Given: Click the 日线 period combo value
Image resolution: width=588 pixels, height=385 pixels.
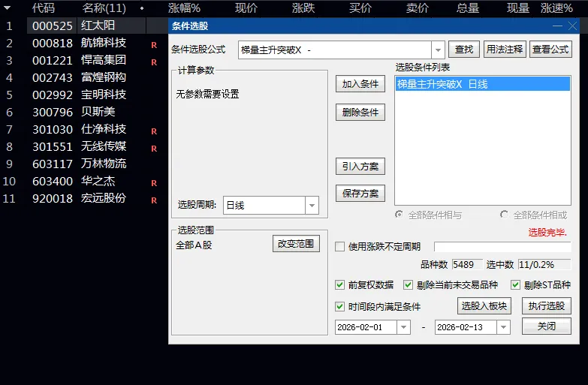Looking at the screenshot, I should (x=235, y=206).
